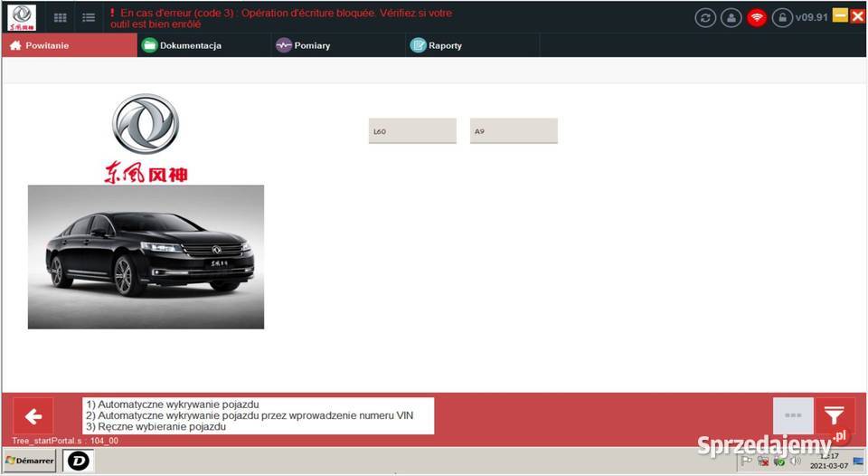
Task: Open the filter funnel button
Action: [835, 415]
